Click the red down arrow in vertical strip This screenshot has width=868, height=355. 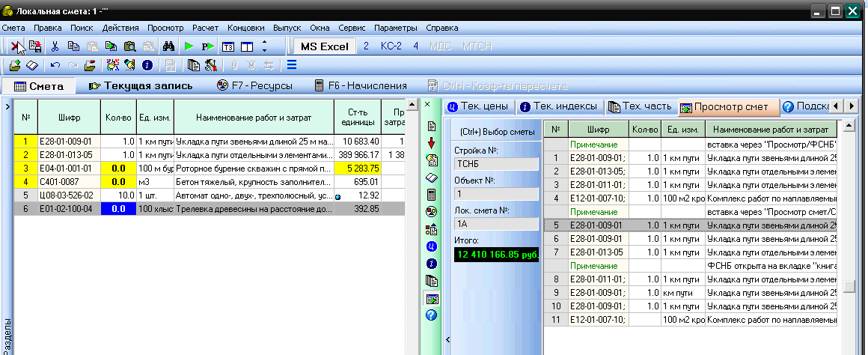click(432, 144)
